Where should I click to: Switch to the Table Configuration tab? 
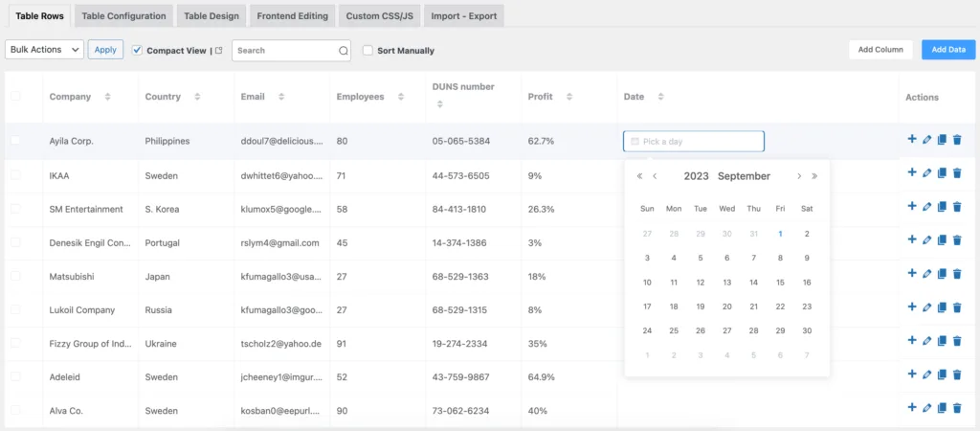point(123,16)
